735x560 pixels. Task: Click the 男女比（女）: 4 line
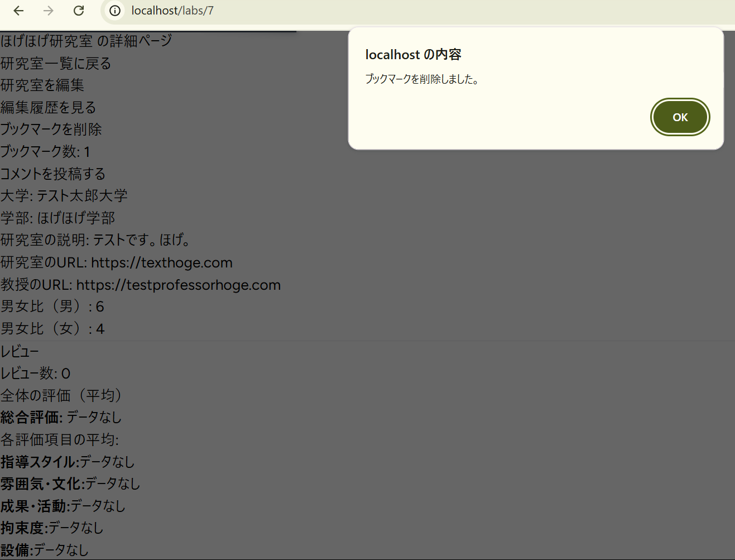point(52,329)
